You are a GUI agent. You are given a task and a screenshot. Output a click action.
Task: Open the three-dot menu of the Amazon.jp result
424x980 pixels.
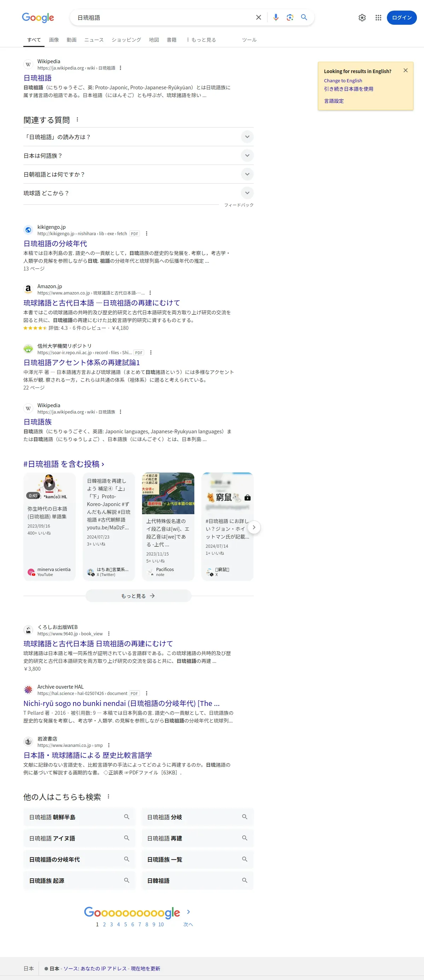pos(150,293)
